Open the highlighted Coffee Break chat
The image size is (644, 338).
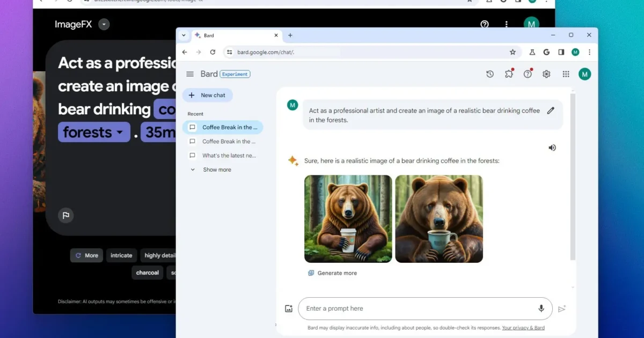click(223, 127)
